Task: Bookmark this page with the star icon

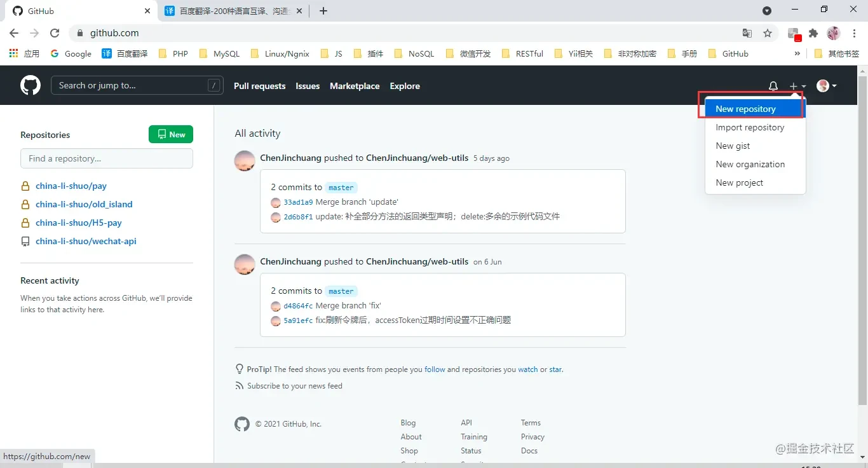Action: pyautogui.click(x=768, y=33)
